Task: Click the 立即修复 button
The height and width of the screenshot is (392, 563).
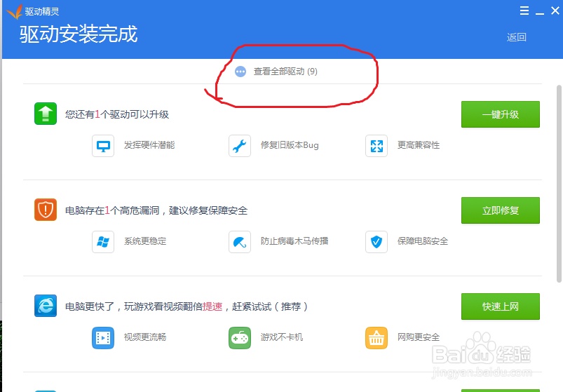Action: (500, 210)
